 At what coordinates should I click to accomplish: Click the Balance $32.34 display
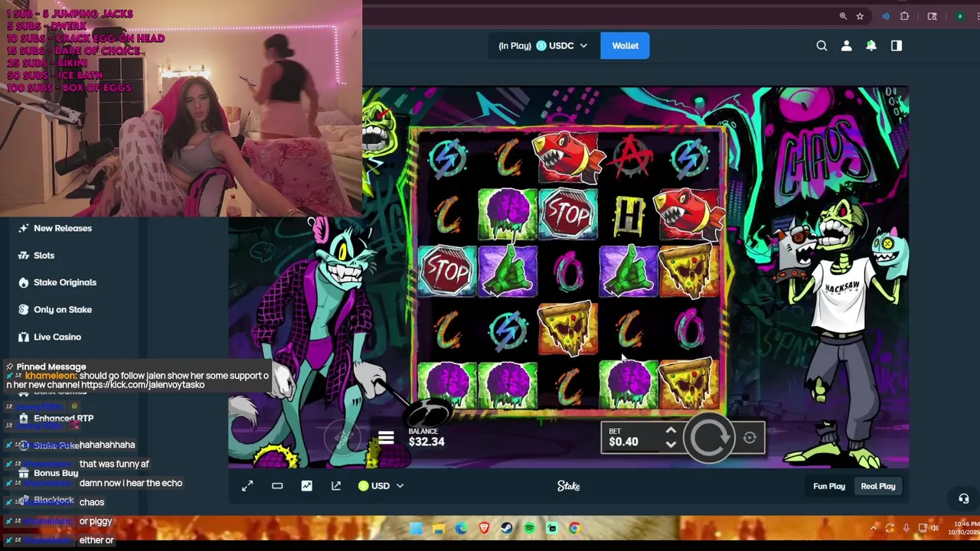point(426,438)
